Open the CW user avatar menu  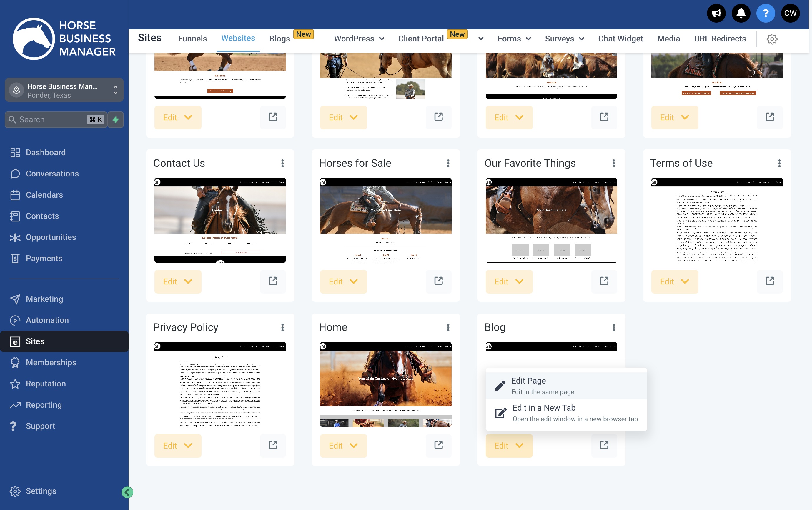[790, 13]
